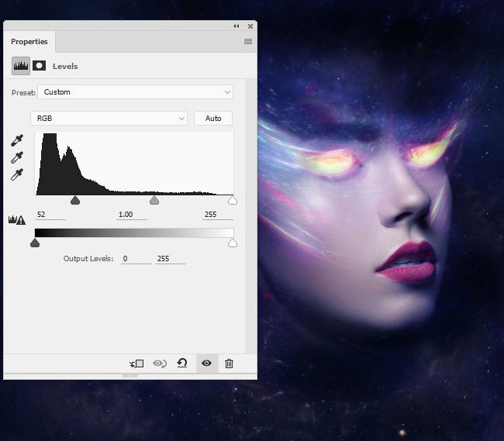
Task: Click the Levels label text
Action: click(65, 66)
